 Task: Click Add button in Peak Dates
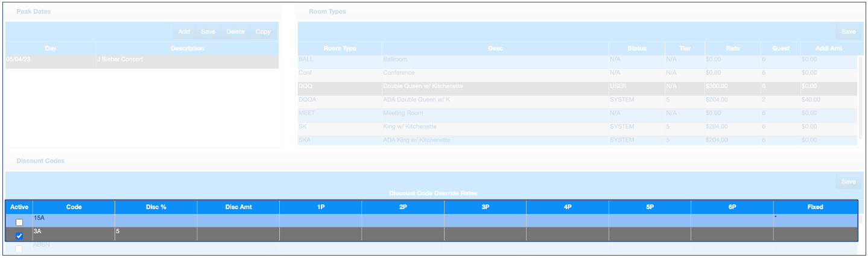tap(184, 32)
